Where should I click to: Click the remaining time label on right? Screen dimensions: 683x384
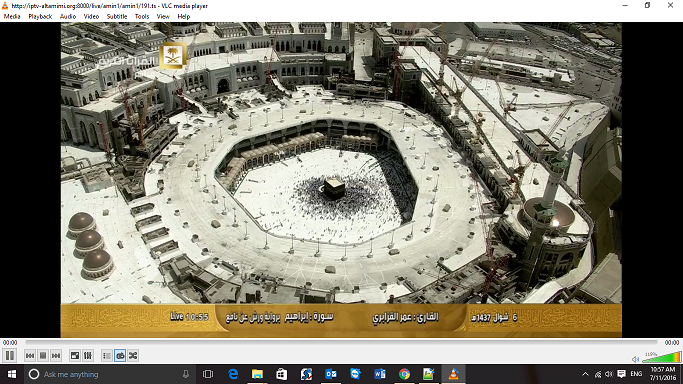coord(672,343)
